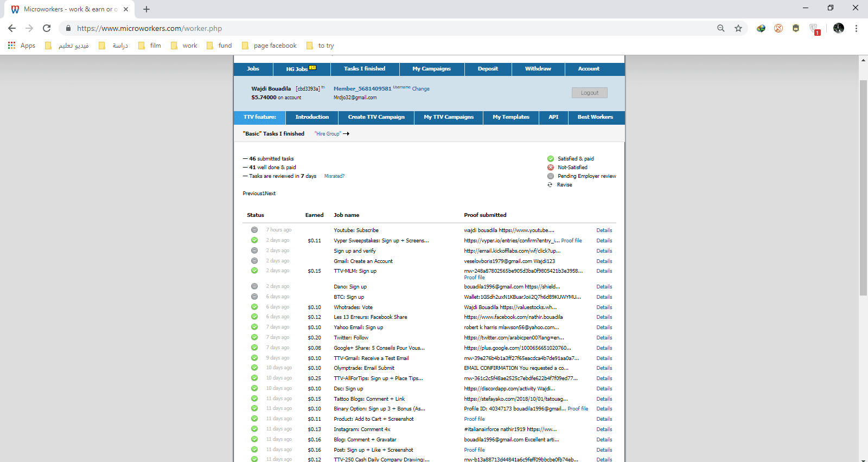This screenshot has height=462, width=868.
Task: Open the 'فيديو تعلم' bookmark folder
Action: 67,46
